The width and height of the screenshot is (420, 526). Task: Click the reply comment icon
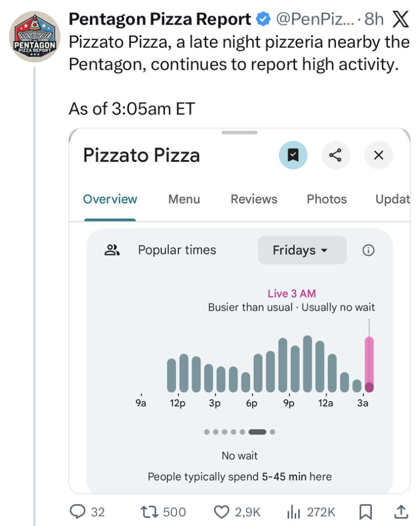tap(77, 512)
